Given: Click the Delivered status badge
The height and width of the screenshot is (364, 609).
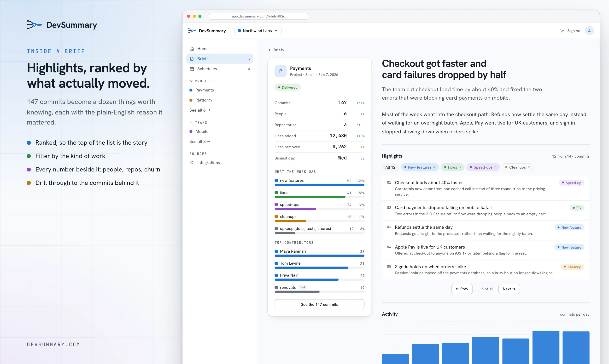Looking at the screenshot, I should [287, 87].
